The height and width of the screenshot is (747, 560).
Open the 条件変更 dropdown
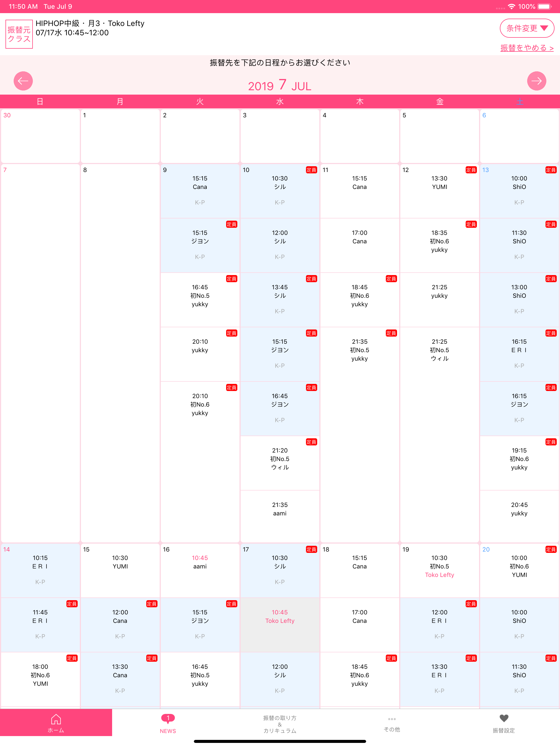pyautogui.click(x=527, y=28)
